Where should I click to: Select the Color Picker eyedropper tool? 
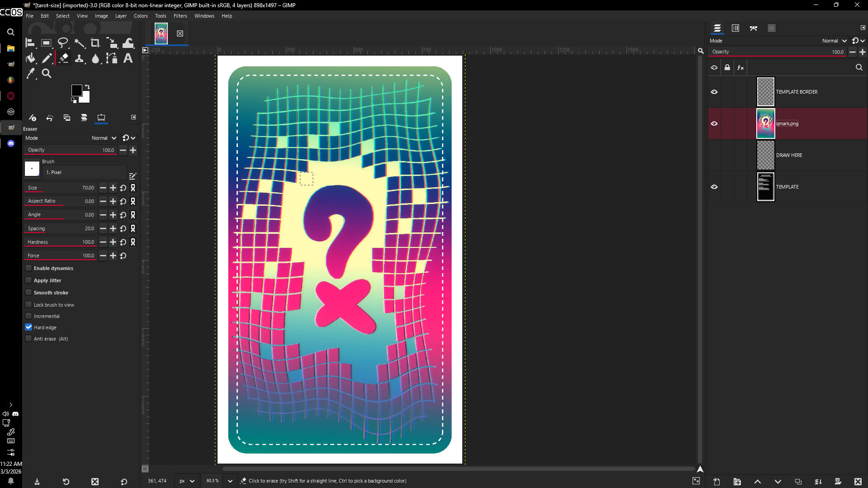click(31, 73)
